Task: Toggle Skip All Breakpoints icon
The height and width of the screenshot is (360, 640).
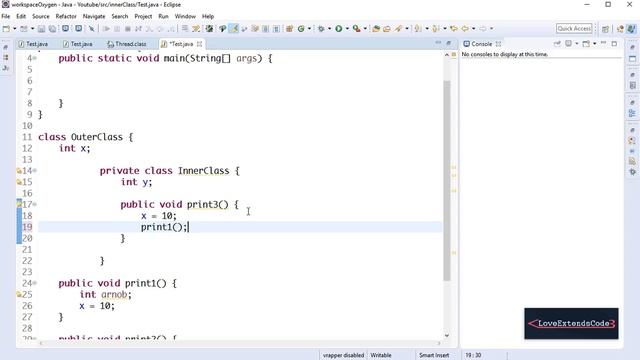Action: (x=92, y=29)
